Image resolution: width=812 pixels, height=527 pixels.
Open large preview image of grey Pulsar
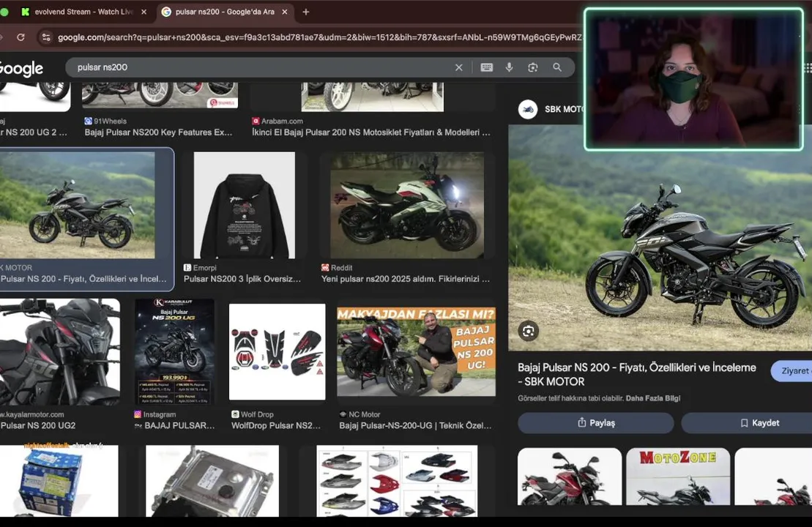(x=660, y=238)
